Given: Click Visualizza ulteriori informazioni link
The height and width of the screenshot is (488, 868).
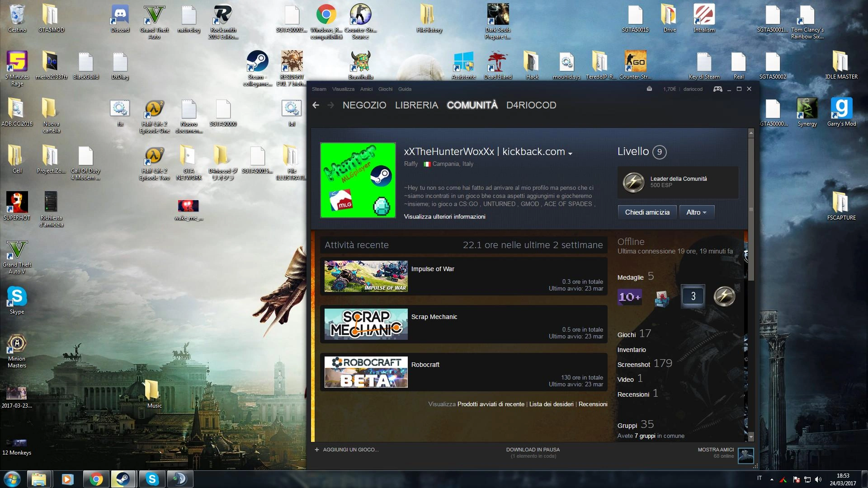Looking at the screenshot, I should tap(444, 217).
